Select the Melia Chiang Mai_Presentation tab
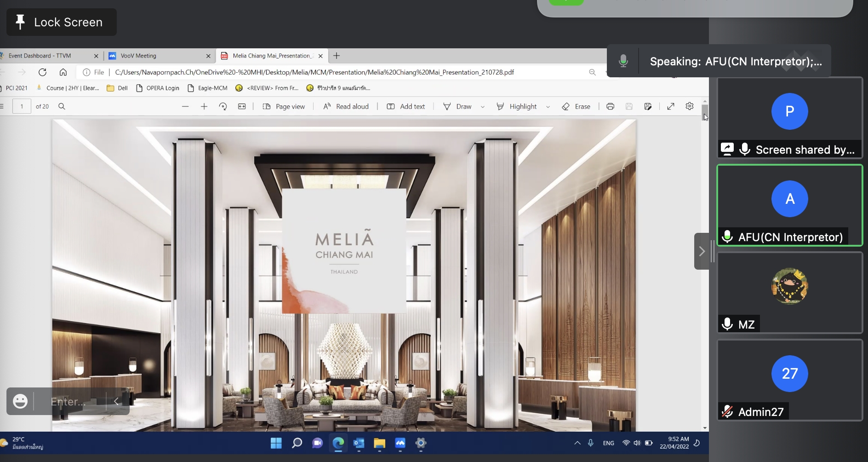The image size is (868, 462). coord(271,56)
